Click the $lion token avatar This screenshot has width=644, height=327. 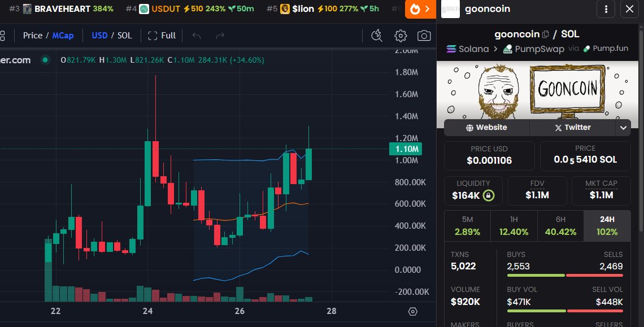click(285, 8)
